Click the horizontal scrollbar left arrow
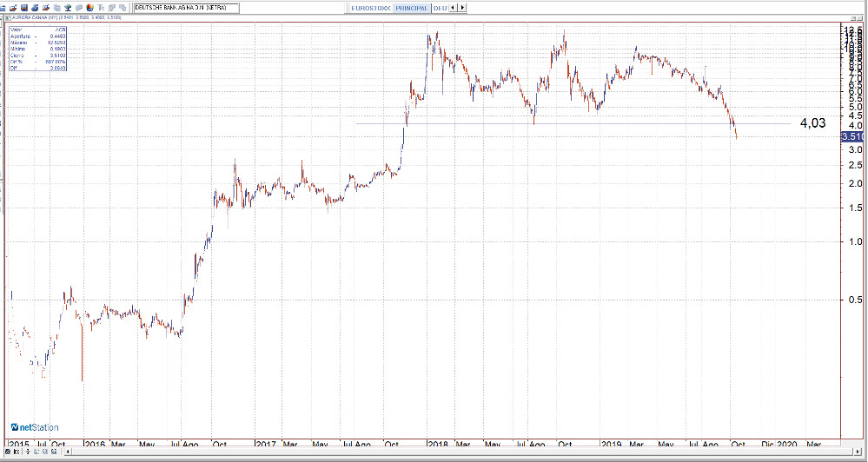The width and height of the screenshot is (868, 462). [x=68, y=452]
